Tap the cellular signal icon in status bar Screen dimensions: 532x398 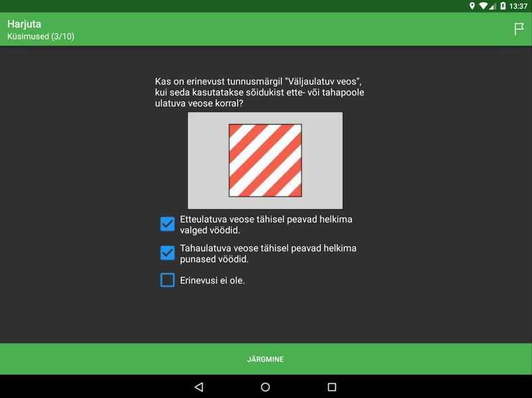[x=492, y=6]
